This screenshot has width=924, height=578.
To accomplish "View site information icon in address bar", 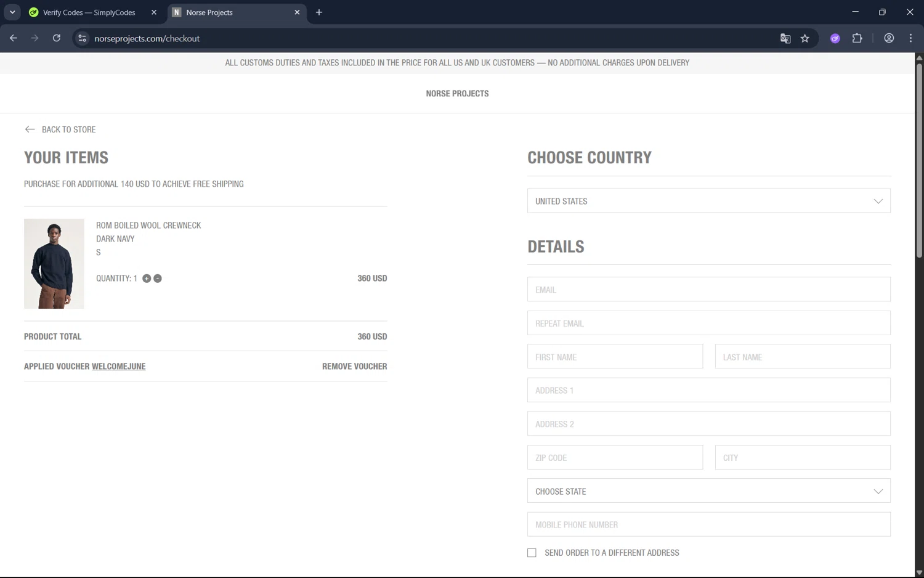I will (82, 38).
